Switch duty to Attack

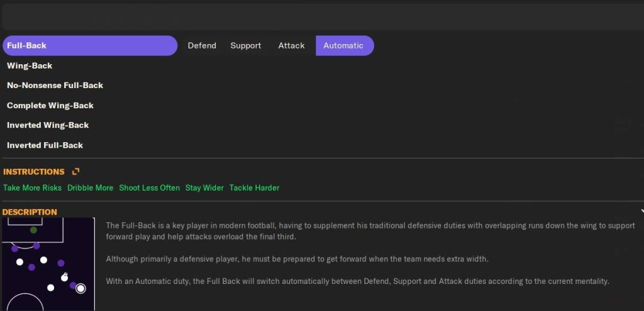(291, 45)
